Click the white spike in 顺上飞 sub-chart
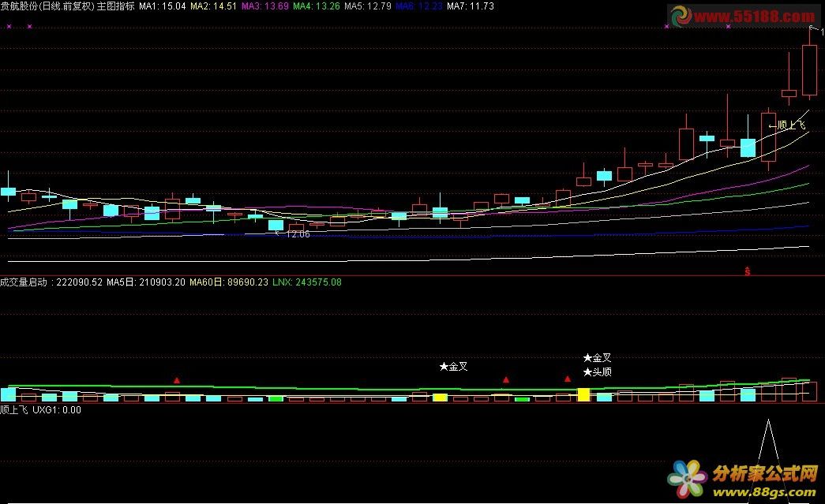Image resolution: width=825 pixels, height=504 pixels. (x=768, y=460)
